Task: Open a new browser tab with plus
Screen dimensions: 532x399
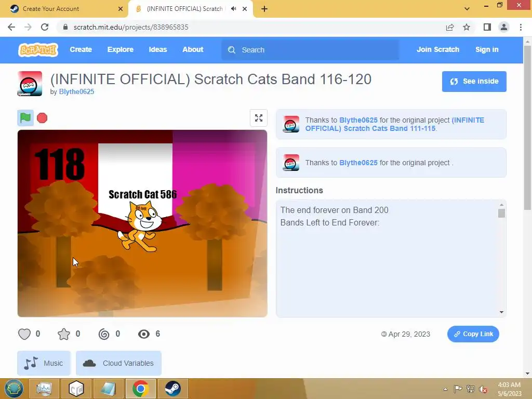Action: (x=264, y=9)
